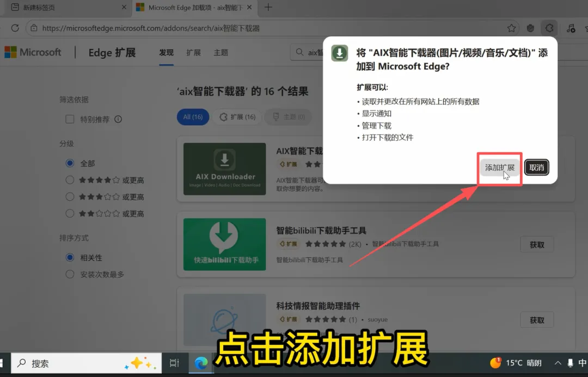Open the 科技情报智能助理插件 thumbnail
Screen dimensions: 588x377
tap(225, 320)
